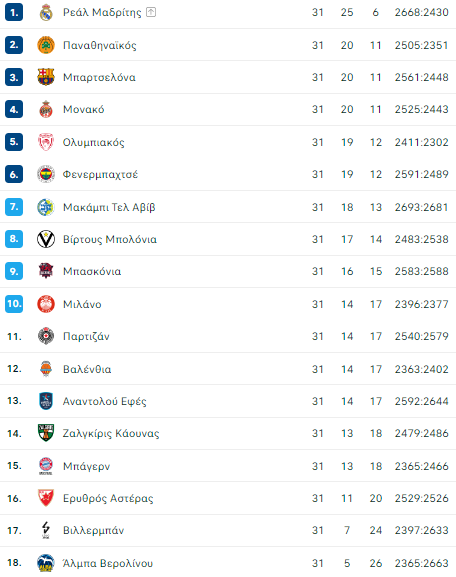Click the Ερυθρός Αστέρας shield logo
The image size is (456, 577).
(x=46, y=498)
